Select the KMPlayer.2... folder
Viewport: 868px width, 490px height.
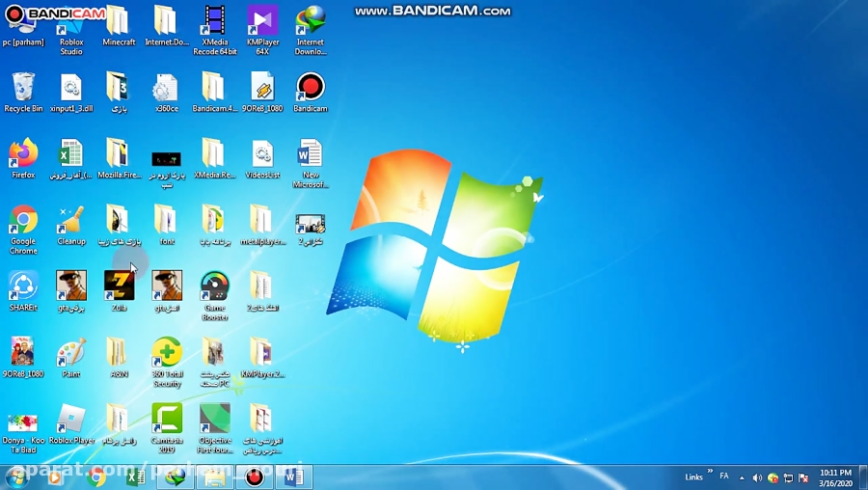click(262, 358)
